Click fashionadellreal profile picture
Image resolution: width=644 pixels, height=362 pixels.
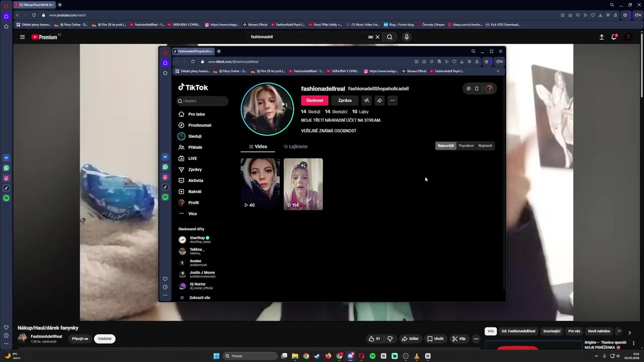coord(267,109)
